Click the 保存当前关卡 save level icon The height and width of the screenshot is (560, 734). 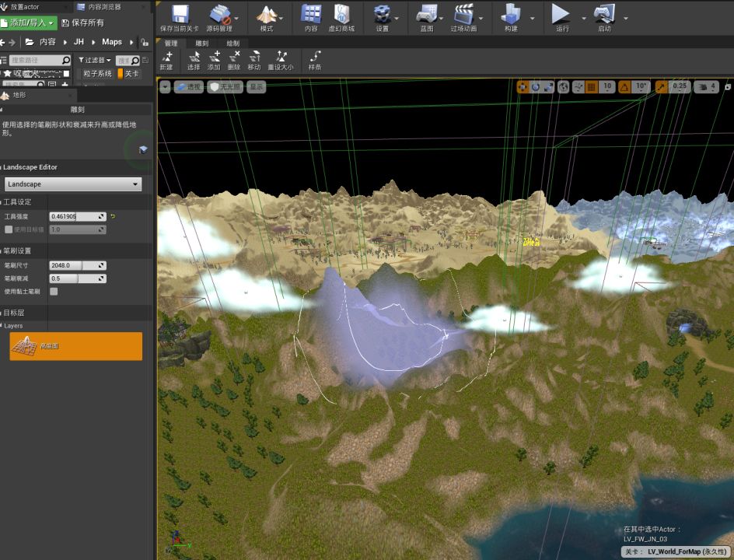point(180,15)
